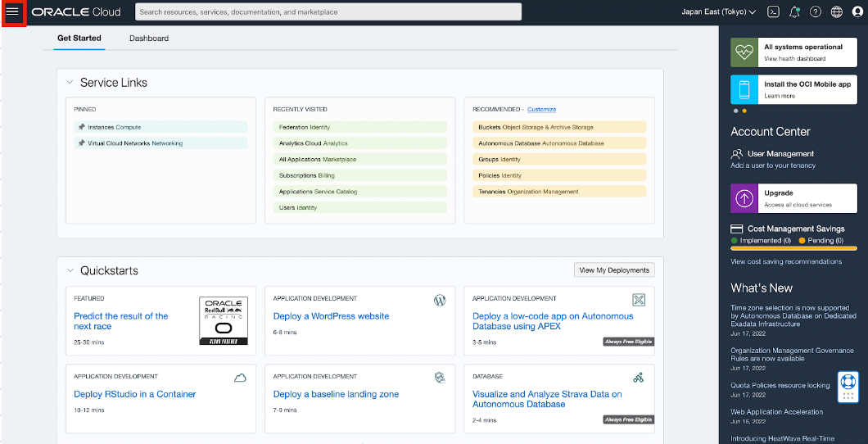Image resolution: width=868 pixels, height=444 pixels.
Task: Click the pin icon next to Instances
Action: 81,127
